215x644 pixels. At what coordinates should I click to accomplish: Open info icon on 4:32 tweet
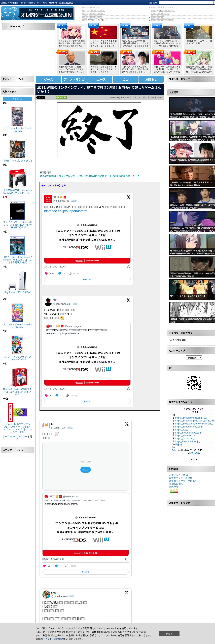pyautogui.click(x=129, y=266)
